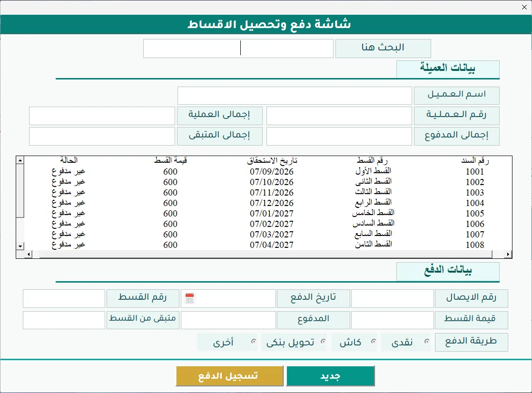Click the بيانات الدفع section header
The height and width of the screenshot is (393, 532).
tap(448, 271)
